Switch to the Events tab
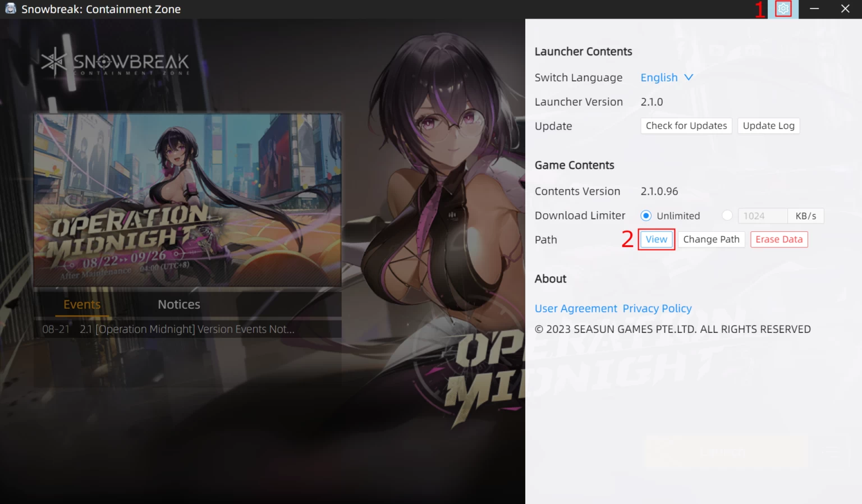The image size is (862, 504). pos(82,304)
